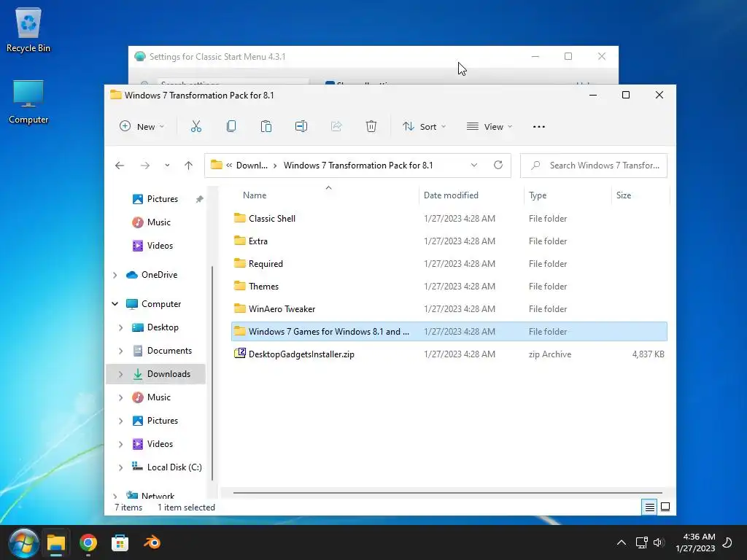Click the Rename icon in toolbar
This screenshot has width=747, height=560.
pyautogui.click(x=301, y=126)
